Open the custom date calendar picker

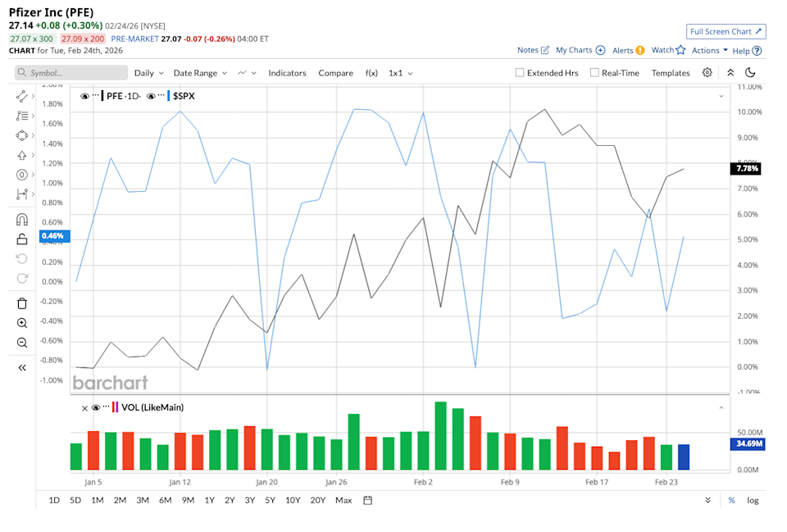point(366,500)
